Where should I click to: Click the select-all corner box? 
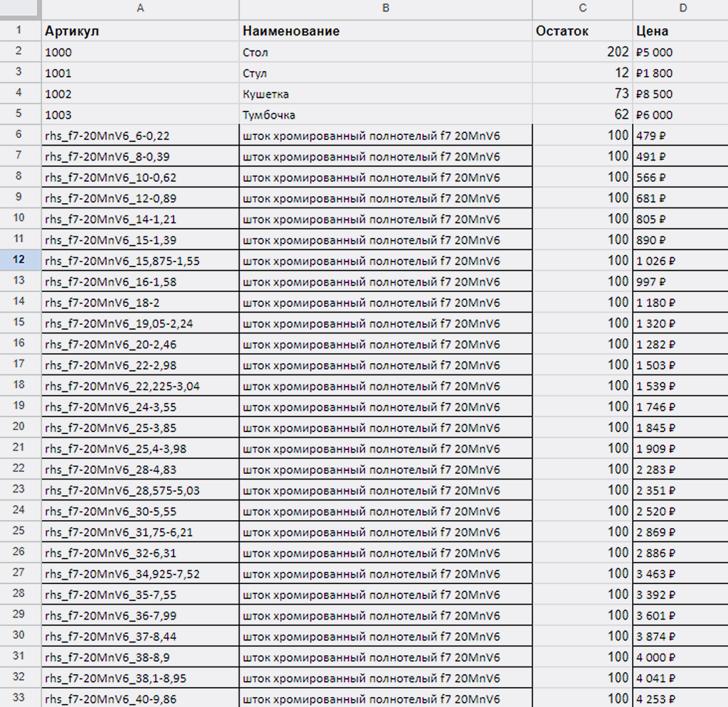click(x=20, y=9)
